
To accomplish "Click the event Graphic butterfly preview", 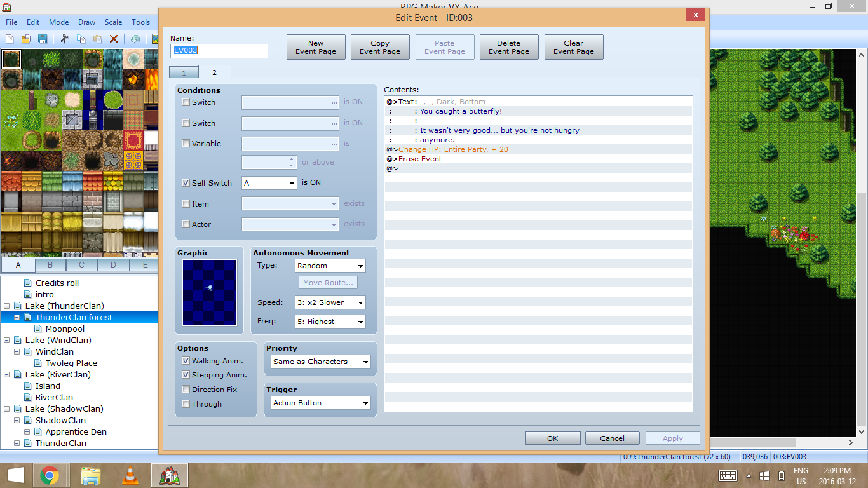I will tap(210, 292).
